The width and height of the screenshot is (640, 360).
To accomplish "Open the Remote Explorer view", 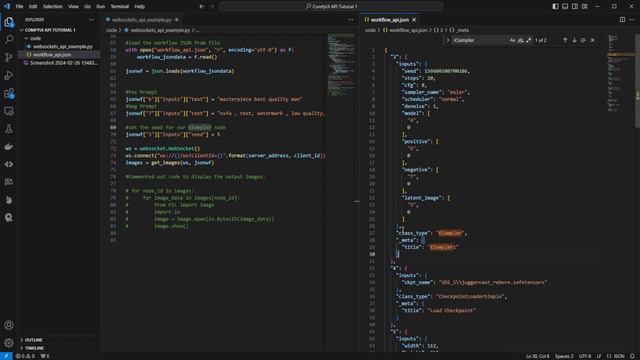I will [9, 111].
